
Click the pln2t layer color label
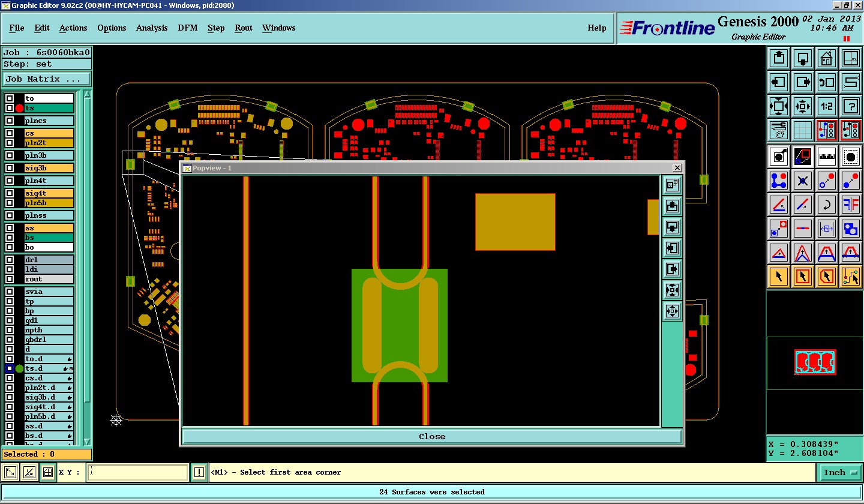tap(49, 143)
